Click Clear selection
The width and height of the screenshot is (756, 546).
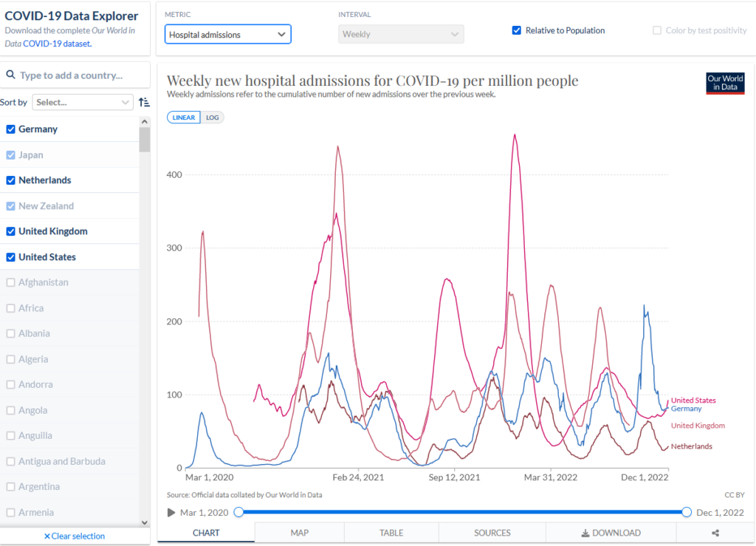coord(75,536)
